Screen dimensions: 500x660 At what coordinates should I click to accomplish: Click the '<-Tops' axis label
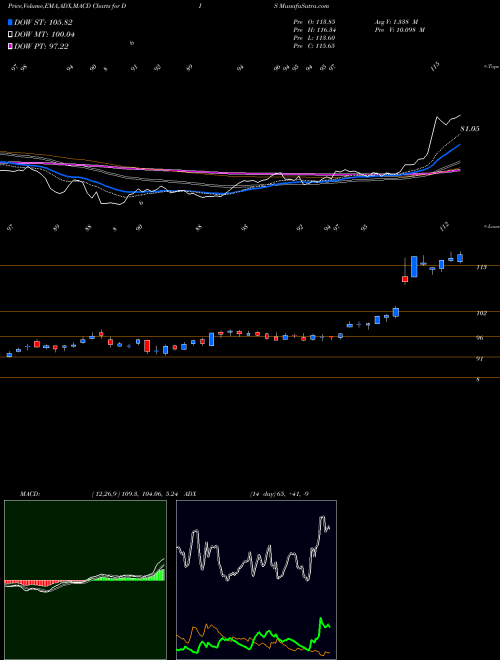click(x=492, y=67)
